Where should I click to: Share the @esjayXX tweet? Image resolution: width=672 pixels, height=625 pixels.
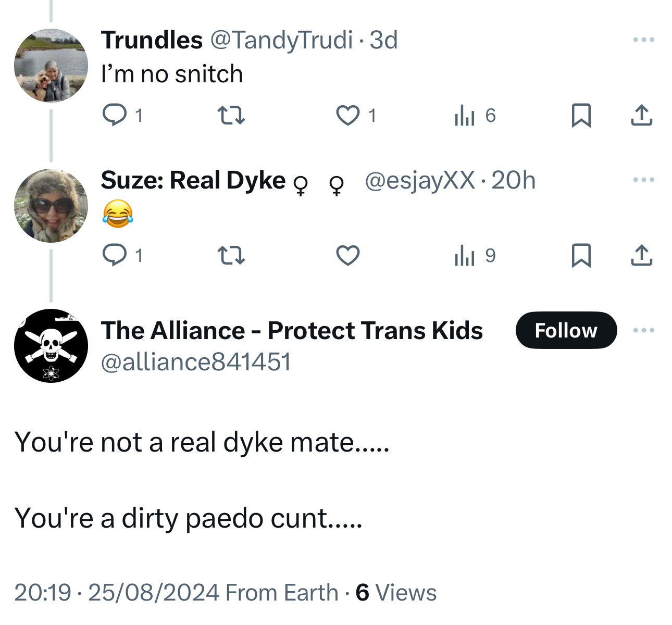[641, 255]
